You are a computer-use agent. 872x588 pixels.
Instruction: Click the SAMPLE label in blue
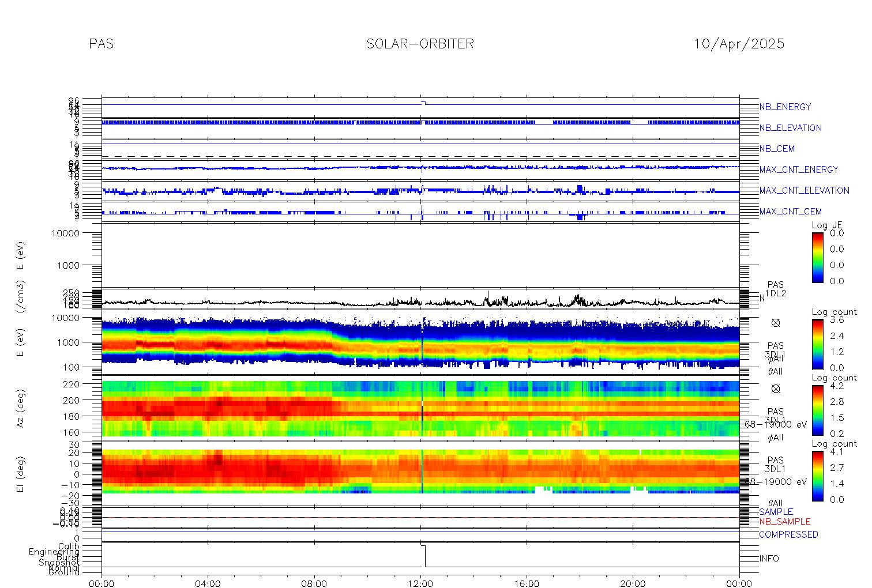(776, 512)
